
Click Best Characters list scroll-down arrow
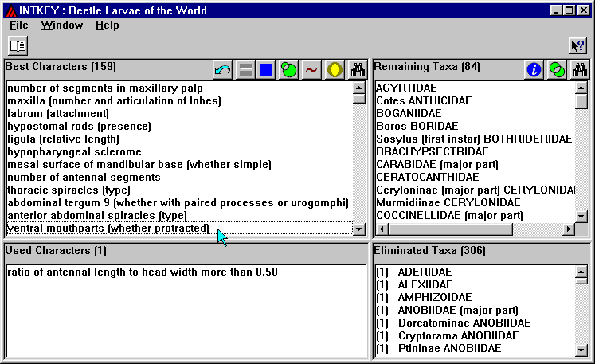click(x=359, y=229)
